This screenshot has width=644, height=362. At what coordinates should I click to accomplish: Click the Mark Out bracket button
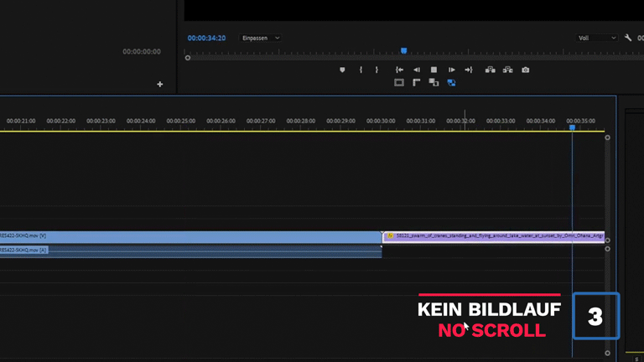[377, 70]
